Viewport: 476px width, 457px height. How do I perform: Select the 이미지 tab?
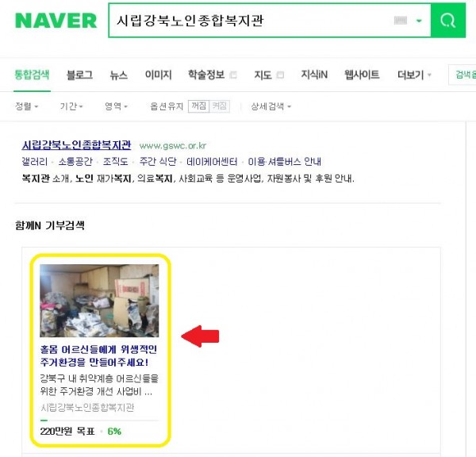(158, 75)
